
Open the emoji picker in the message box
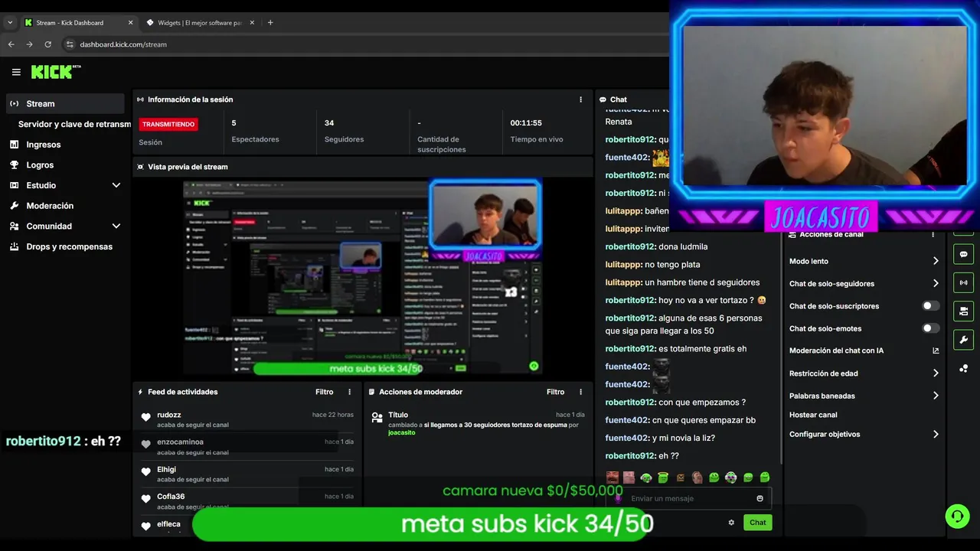tap(759, 498)
